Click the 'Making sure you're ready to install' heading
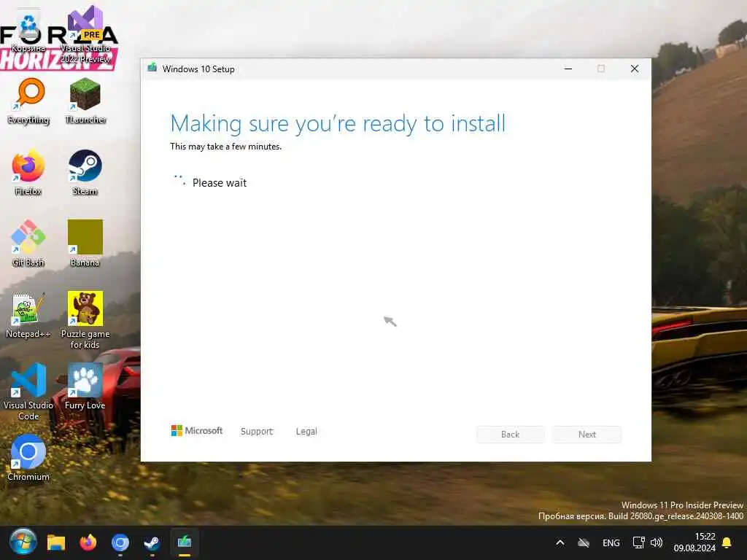The height and width of the screenshot is (560, 747). click(x=338, y=123)
